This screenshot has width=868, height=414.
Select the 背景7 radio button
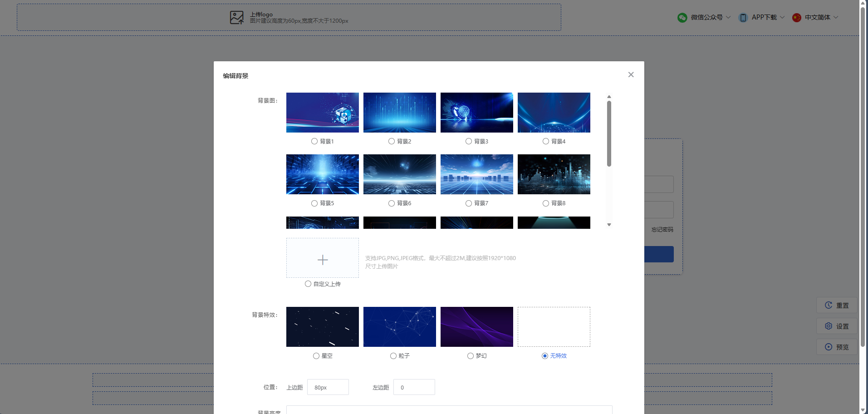(469, 203)
